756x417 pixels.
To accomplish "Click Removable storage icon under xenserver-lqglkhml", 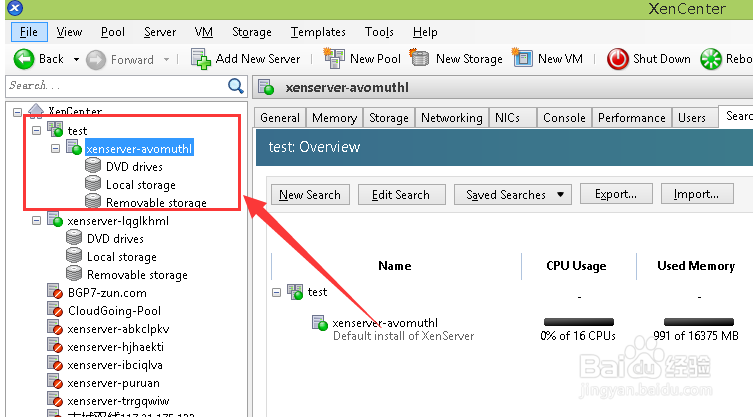I will [74, 273].
